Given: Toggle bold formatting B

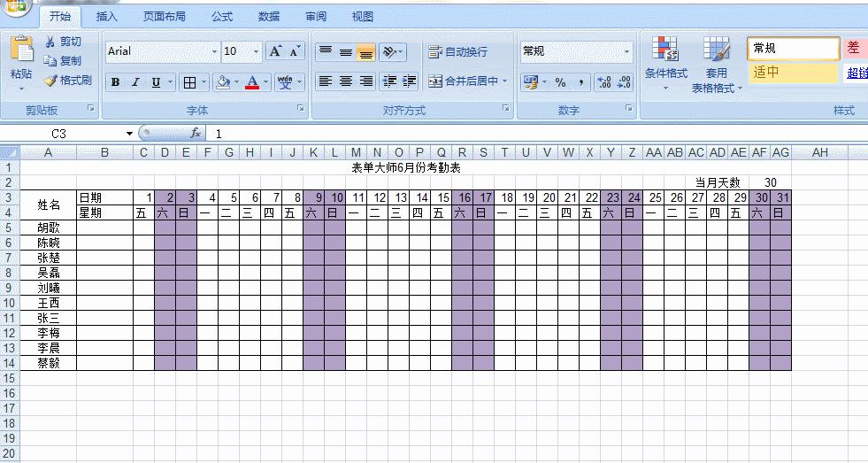Looking at the screenshot, I should (115, 82).
